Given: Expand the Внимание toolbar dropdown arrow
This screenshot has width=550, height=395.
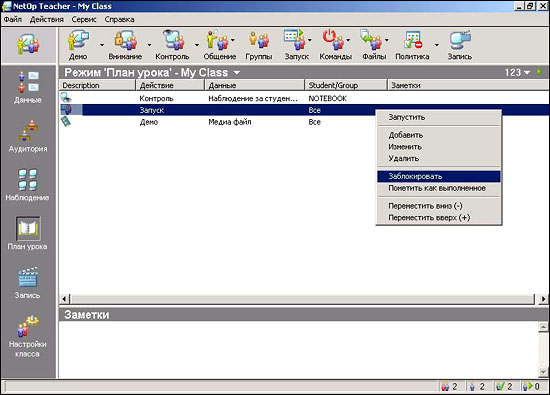Looking at the screenshot, I should (x=149, y=45).
